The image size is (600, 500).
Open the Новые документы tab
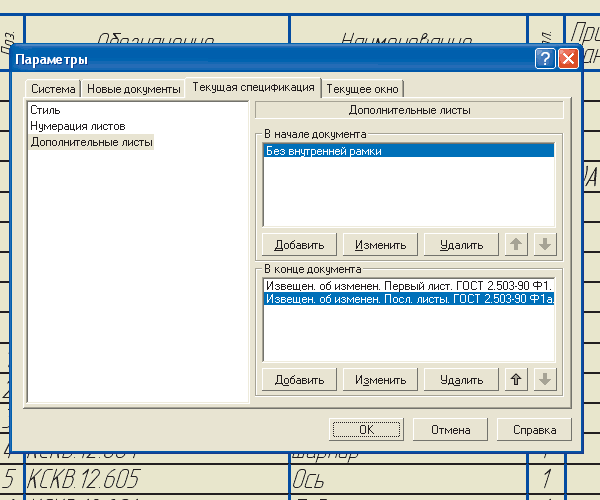134,89
